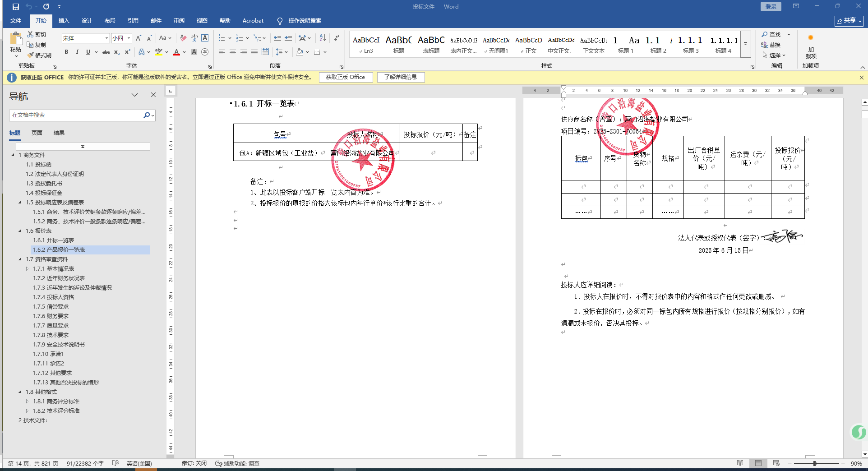Screen dimensions: 868x471
Task: Align the paragraph to the left
Action: pos(222,52)
